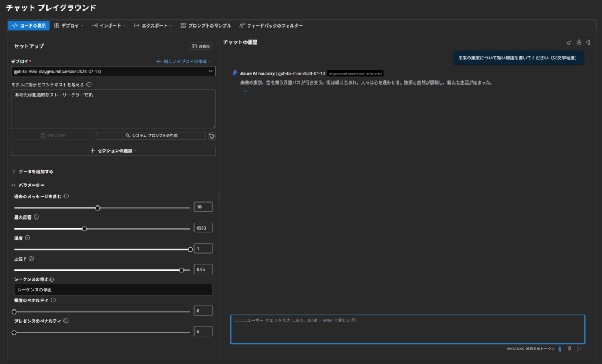The height and width of the screenshot is (364, 602).
Task: Click the send arrow icon
Action: click(580, 349)
